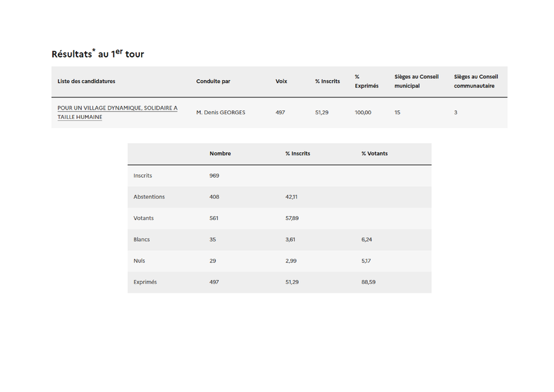Image resolution: width=554 pixels, height=392 pixels.
Task: Select the Exprimés % Votants value 88,59
Action: [369, 282]
